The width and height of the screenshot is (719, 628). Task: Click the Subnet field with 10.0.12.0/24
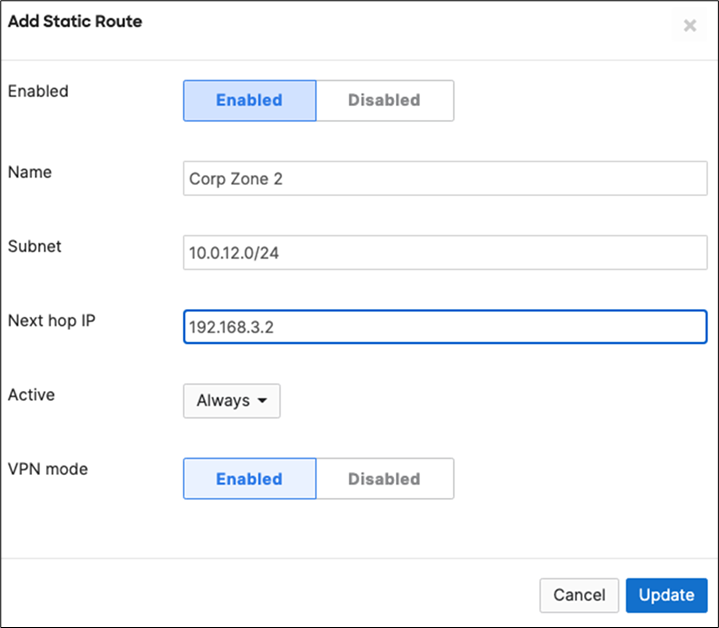[x=445, y=253]
